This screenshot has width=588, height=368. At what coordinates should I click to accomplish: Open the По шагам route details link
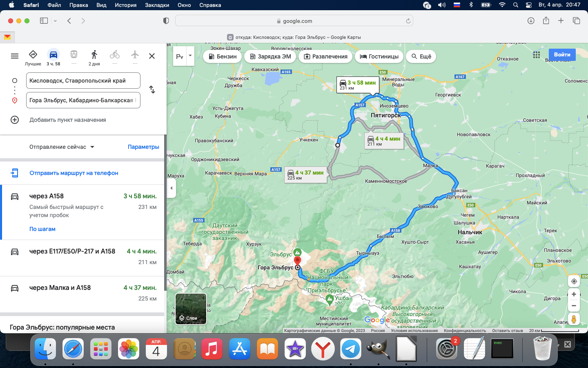(x=42, y=229)
